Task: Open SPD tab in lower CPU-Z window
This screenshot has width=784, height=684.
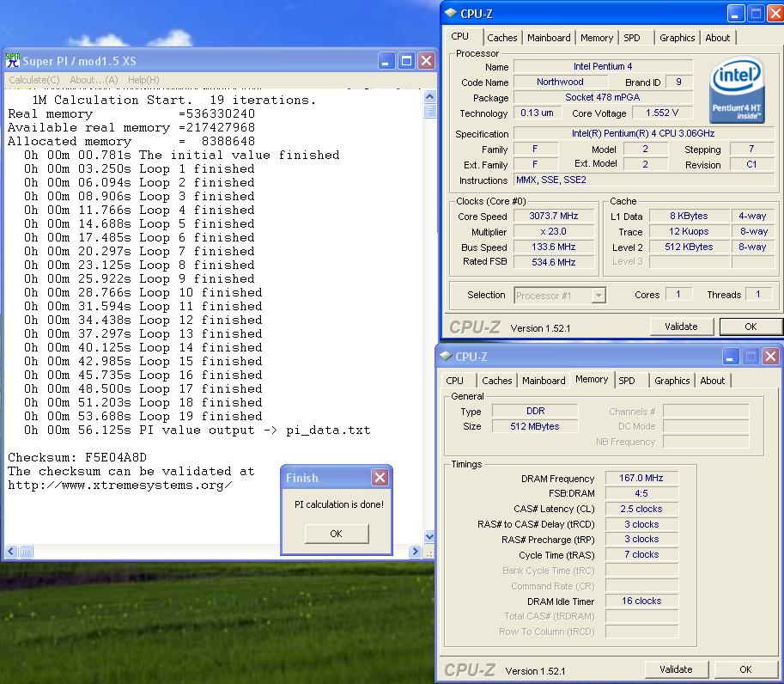Action: pos(627,381)
